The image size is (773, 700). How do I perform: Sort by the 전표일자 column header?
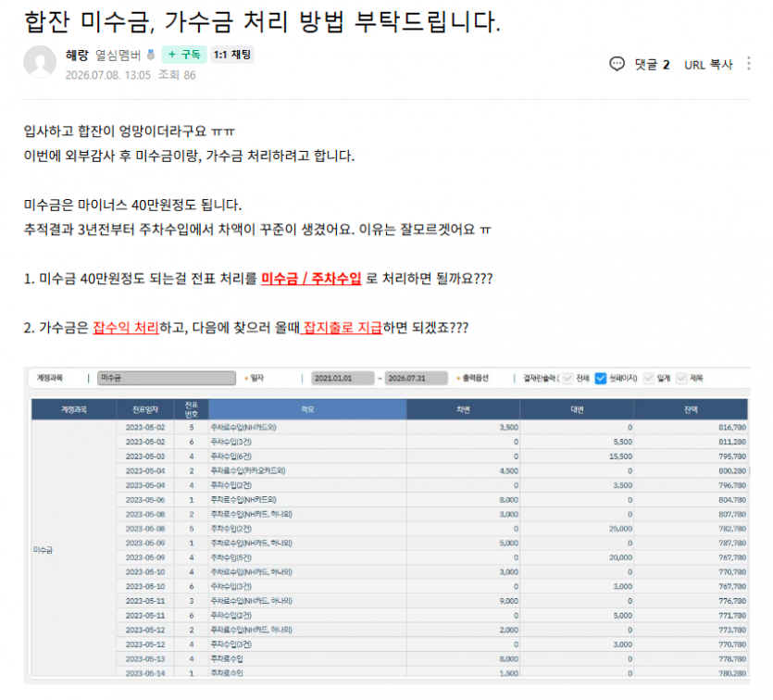(x=145, y=409)
